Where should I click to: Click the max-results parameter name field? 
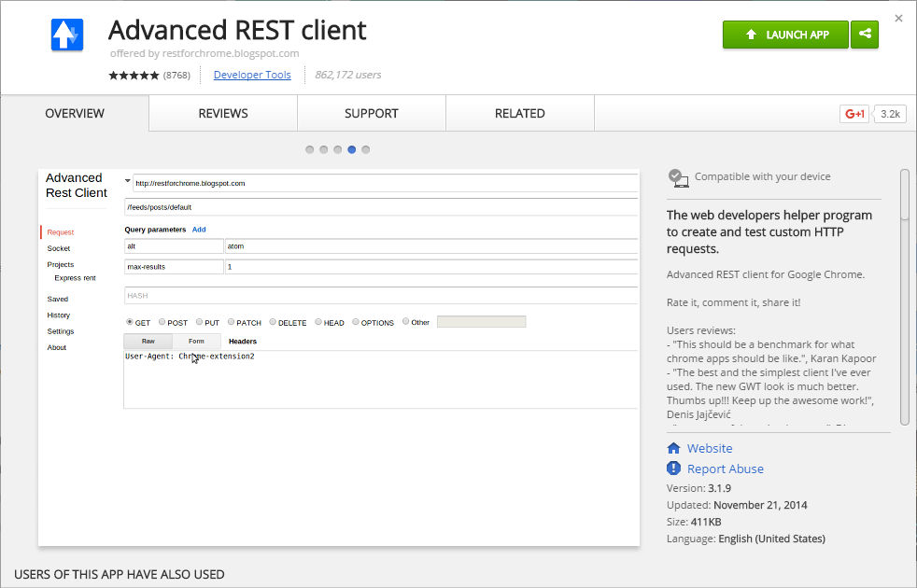coord(174,267)
